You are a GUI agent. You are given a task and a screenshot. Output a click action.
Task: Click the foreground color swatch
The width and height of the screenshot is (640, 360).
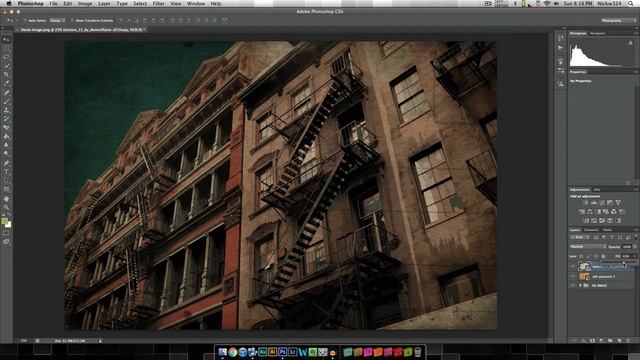pos(4,221)
